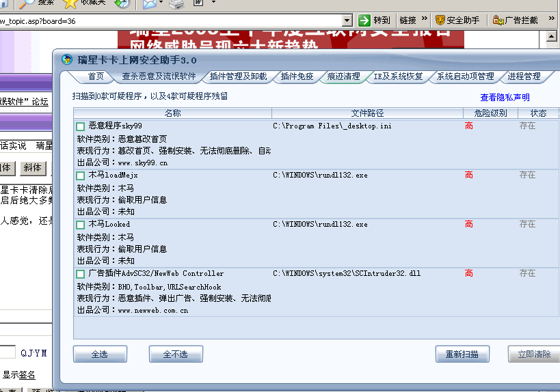Click the captcha input box beside QJYM
560x392 pixels.
click(8, 352)
